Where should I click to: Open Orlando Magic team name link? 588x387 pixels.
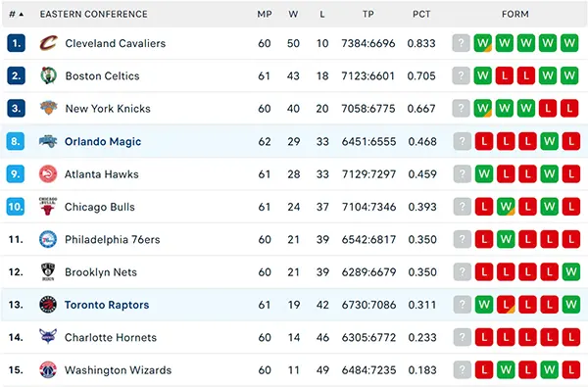tap(103, 141)
